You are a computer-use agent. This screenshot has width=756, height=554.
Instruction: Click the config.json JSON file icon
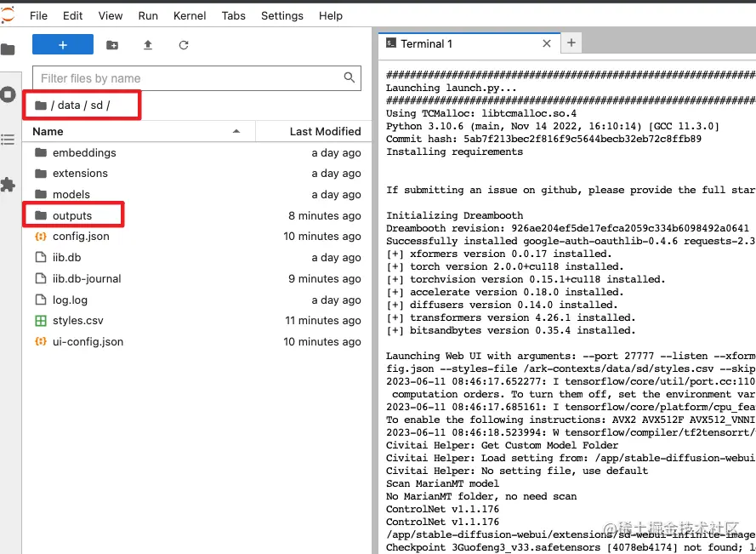point(41,237)
